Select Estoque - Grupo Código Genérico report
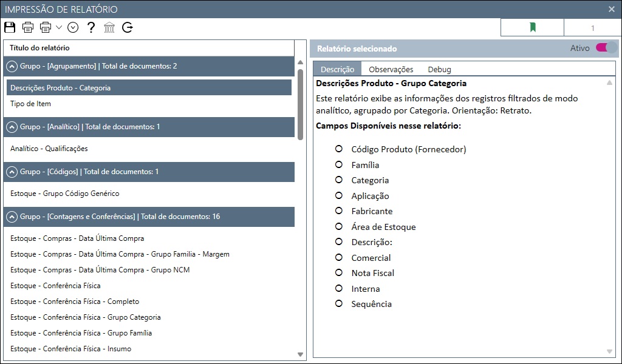Image resolution: width=622 pixels, height=364 pixels. (149, 194)
